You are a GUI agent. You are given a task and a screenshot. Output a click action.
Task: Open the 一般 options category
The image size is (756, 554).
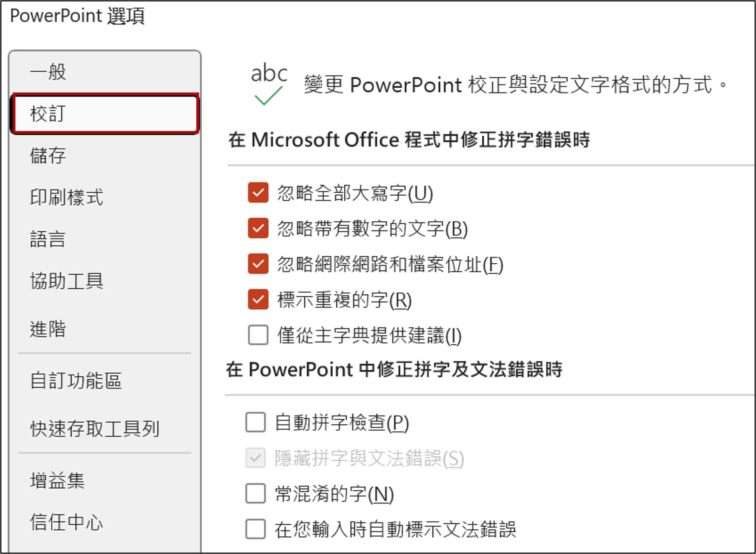point(48,72)
